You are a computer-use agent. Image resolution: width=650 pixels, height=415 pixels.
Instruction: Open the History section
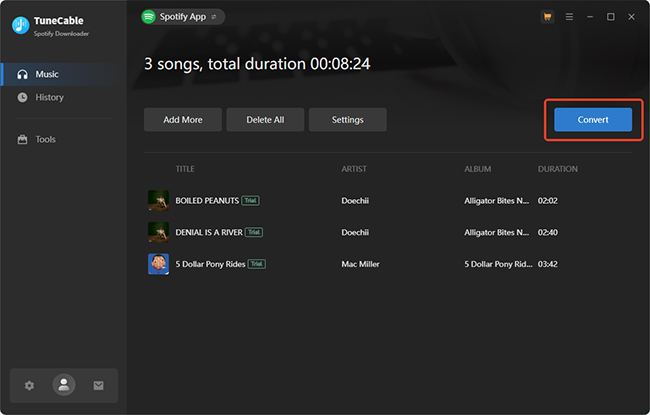64,97
